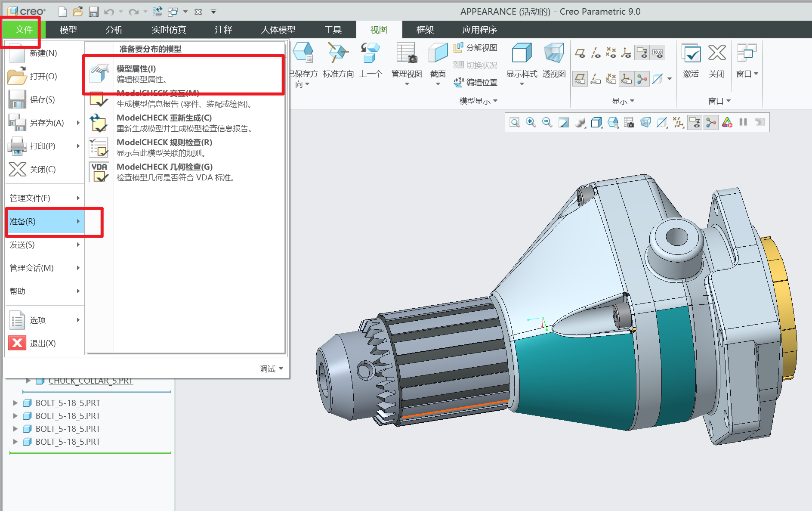This screenshot has height=511, width=812.
Task: Click the pause simulation icon in graphics toolbar
Action: coord(743,123)
